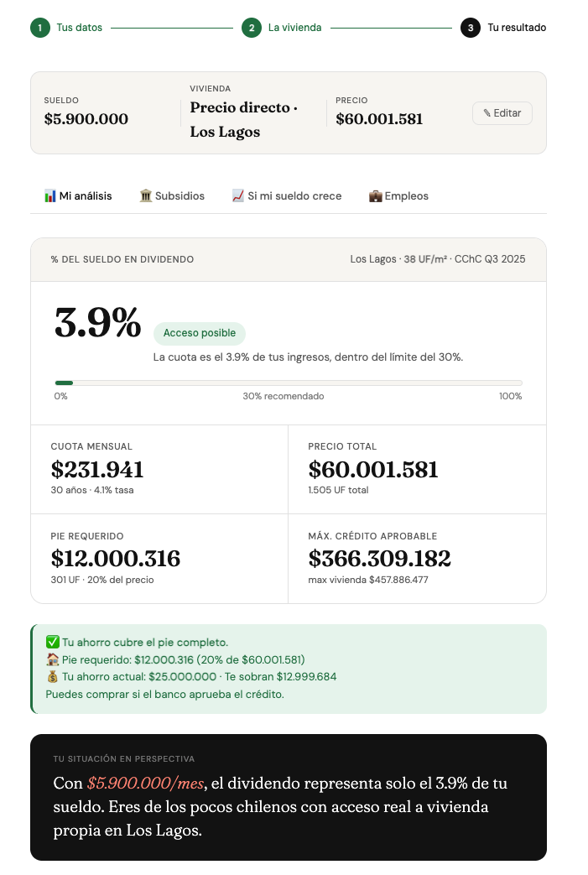Click the step 1 circle icon
Viewport: 588px width, 875px height.
click(39, 28)
